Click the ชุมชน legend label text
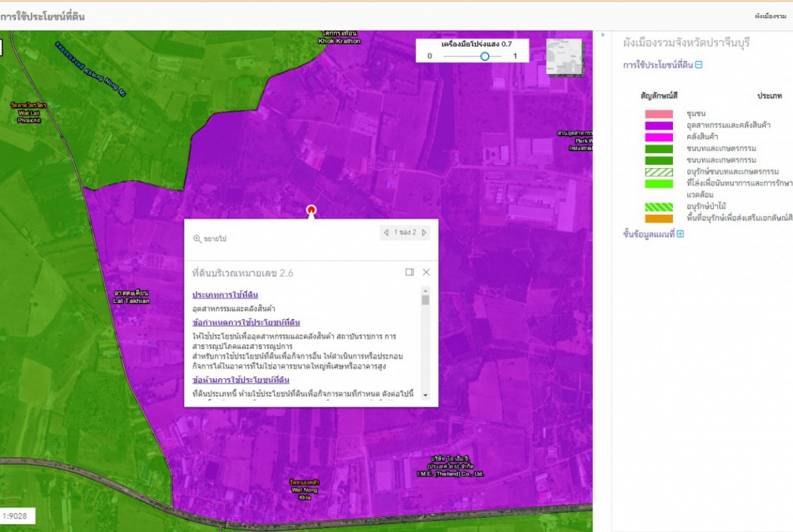Image resolution: width=793 pixels, height=532 pixels. [x=696, y=114]
